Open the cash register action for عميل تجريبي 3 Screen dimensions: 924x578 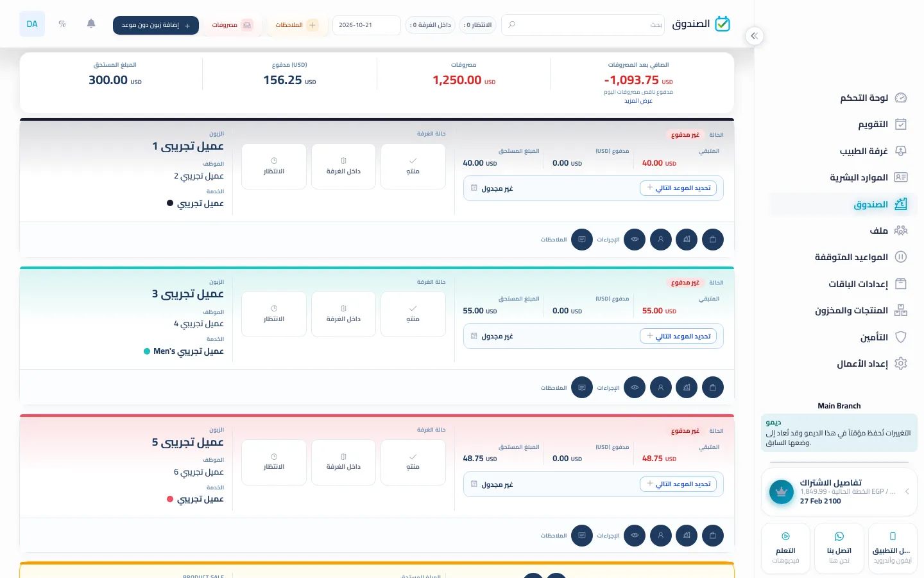tap(687, 387)
